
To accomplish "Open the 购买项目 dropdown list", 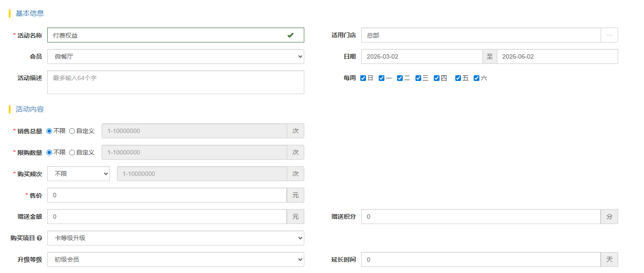I will (175, 238).
